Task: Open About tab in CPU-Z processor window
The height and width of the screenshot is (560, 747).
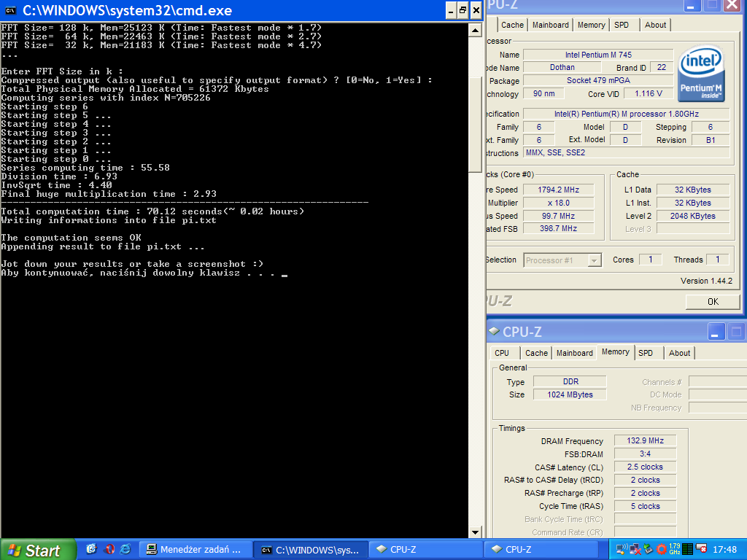Action: [x=655, y=25]
